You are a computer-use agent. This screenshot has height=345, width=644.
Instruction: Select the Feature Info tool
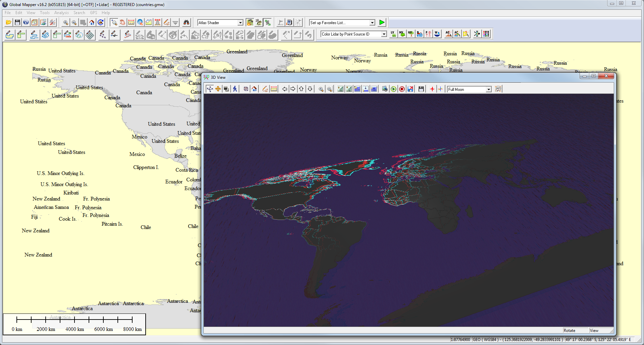point(140,22)
